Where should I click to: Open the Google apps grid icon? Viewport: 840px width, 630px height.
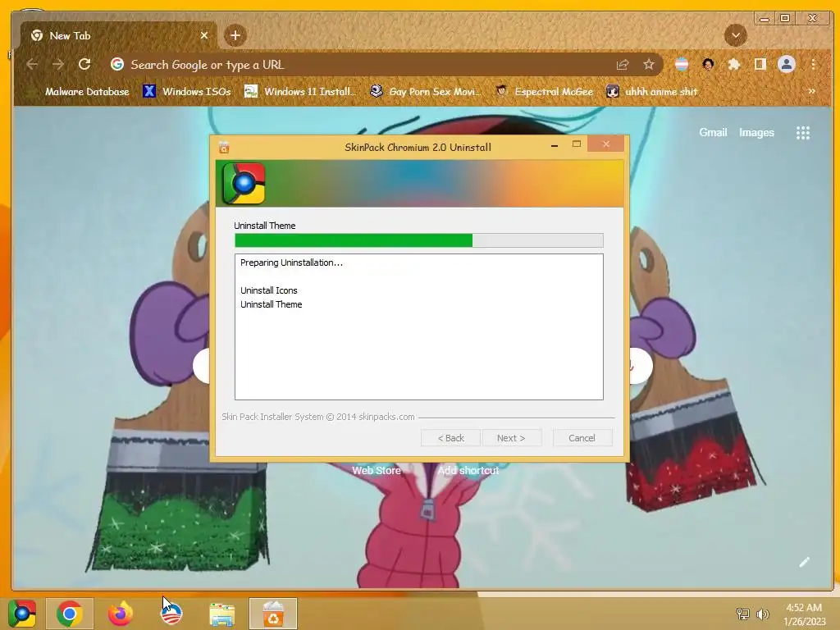tap(802, 133)
